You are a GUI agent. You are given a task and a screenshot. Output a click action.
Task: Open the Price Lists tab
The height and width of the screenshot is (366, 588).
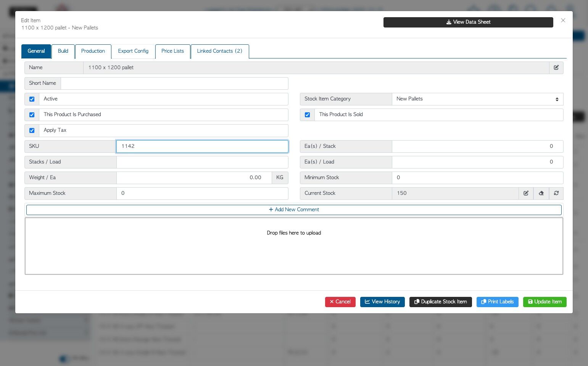[172, 51]
